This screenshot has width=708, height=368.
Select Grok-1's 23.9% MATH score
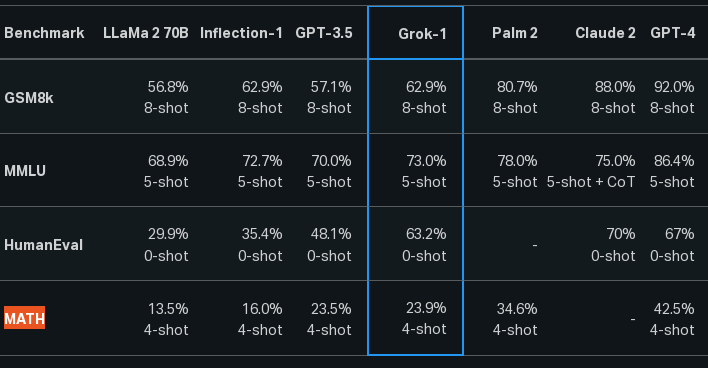click(426, 308)
